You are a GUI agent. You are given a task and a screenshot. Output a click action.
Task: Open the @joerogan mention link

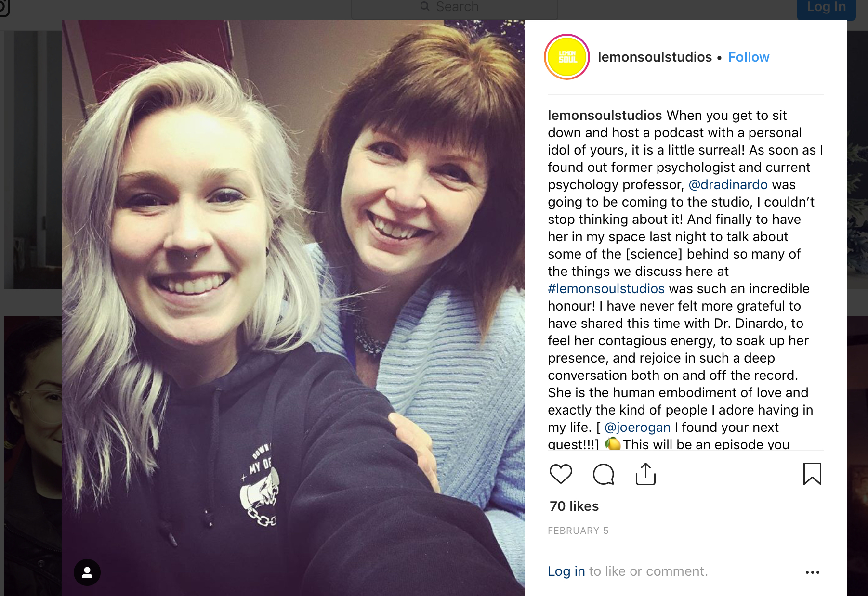637,427
